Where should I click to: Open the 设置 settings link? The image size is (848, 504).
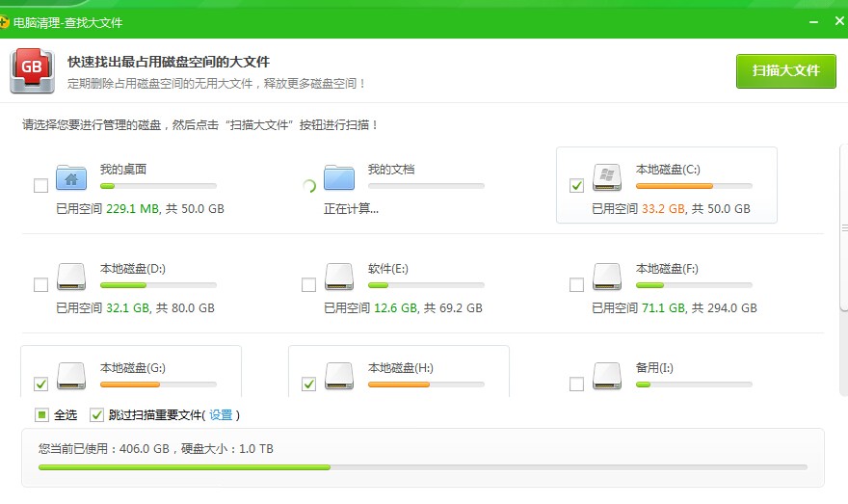point(221,414)
